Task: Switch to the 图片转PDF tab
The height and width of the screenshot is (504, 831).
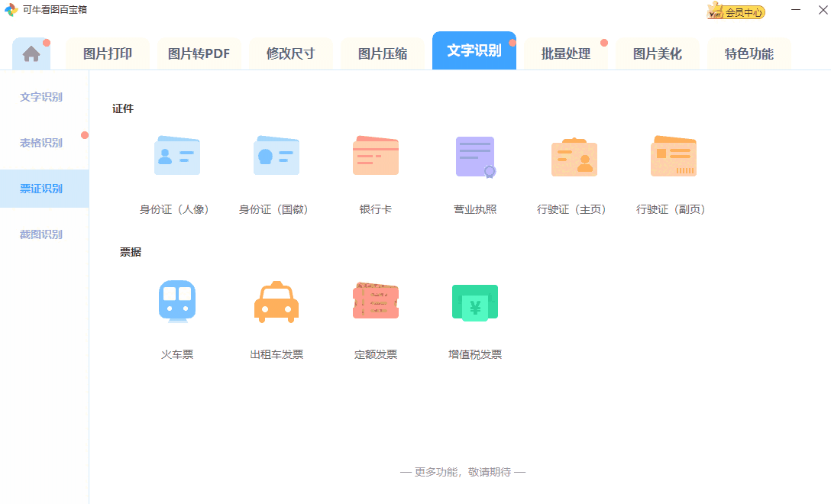Action: pos(199,53)
